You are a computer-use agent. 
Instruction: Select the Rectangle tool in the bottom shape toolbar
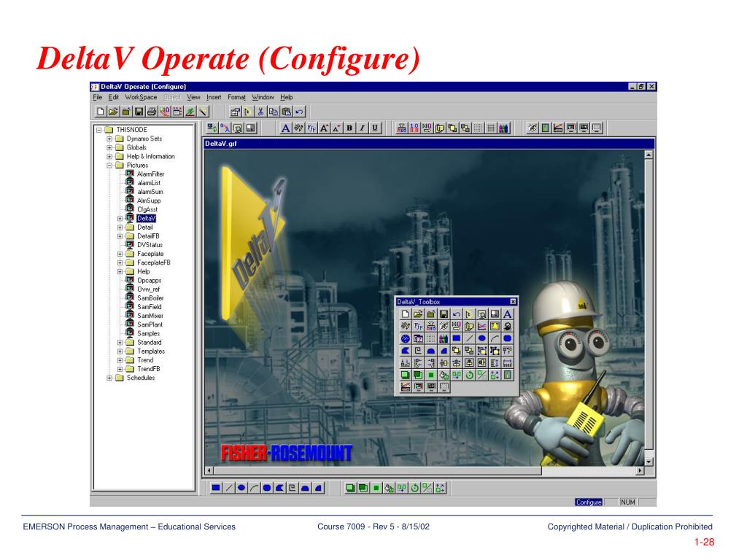point(216,488)
